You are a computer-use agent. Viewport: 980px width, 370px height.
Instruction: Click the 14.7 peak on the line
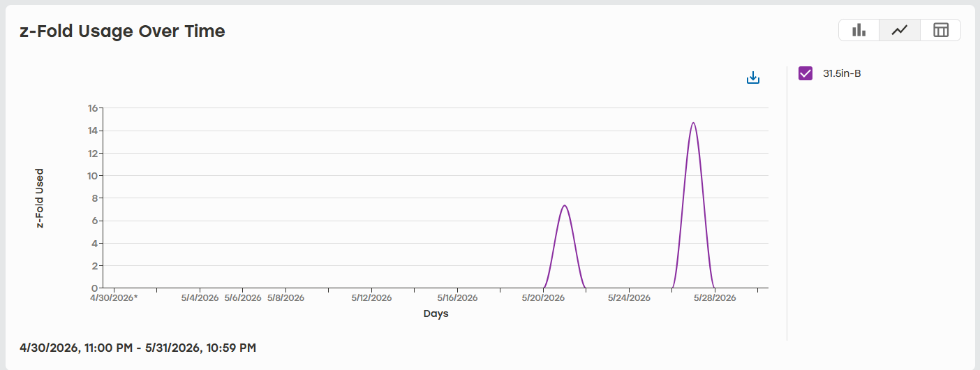(x=693, y=123)
